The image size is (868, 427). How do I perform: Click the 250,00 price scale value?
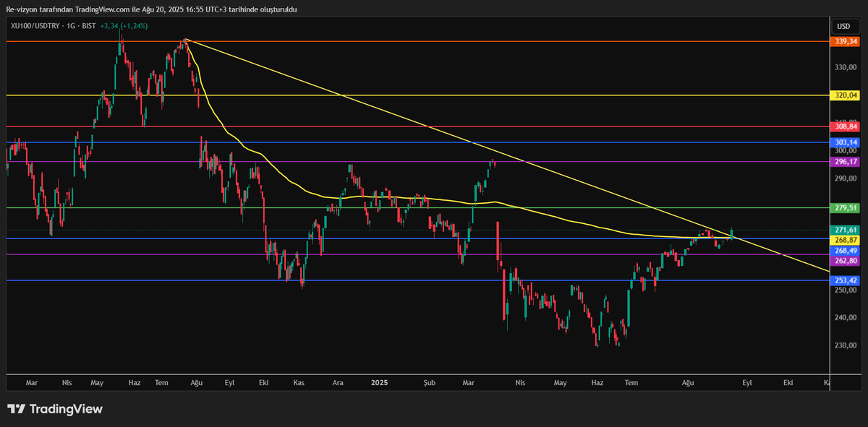pos(846,290)
